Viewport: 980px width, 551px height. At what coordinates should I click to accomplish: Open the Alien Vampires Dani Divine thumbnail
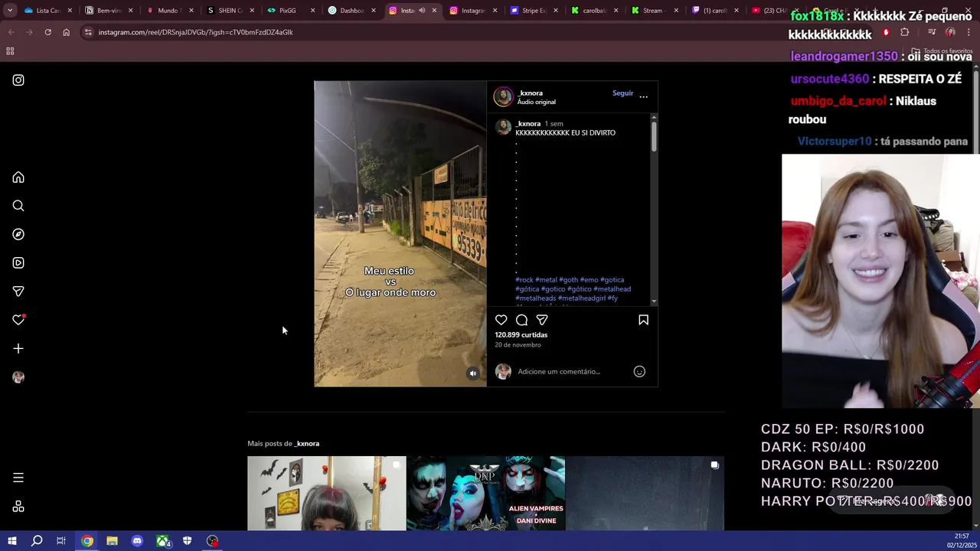pyautogui.click(x=485, y=494)
